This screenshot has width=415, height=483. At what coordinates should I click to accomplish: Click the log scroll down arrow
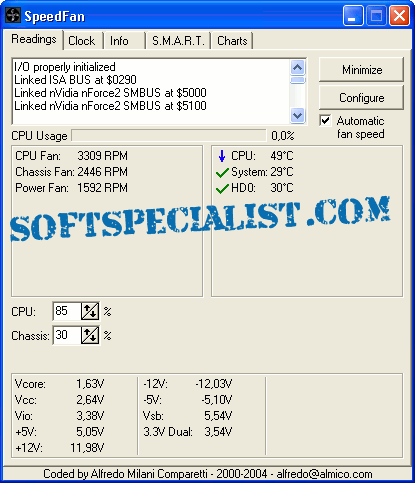[297, 116]
